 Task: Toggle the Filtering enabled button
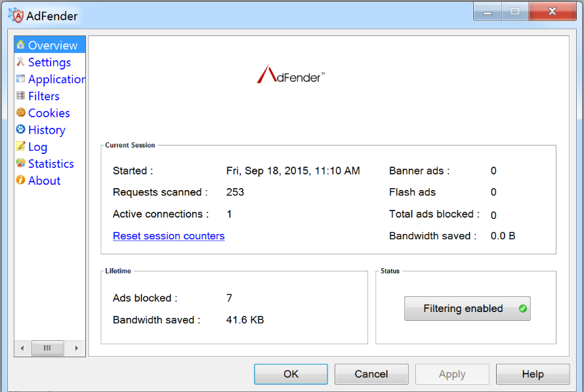467,308
